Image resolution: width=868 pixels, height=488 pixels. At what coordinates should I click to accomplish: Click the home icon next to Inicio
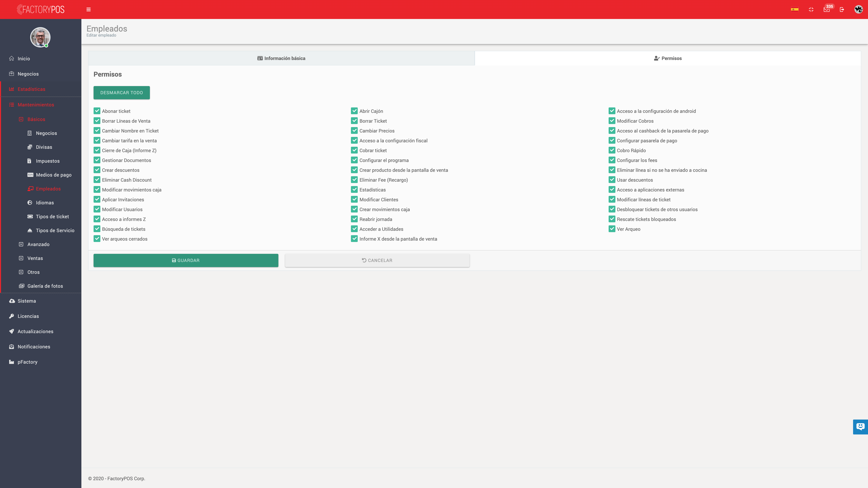12,58
